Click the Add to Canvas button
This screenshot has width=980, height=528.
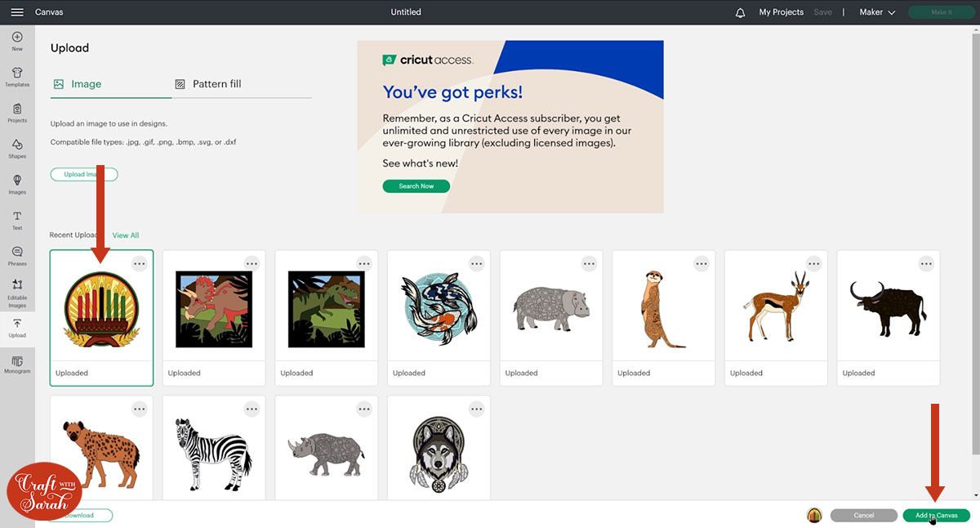(936, 516)
